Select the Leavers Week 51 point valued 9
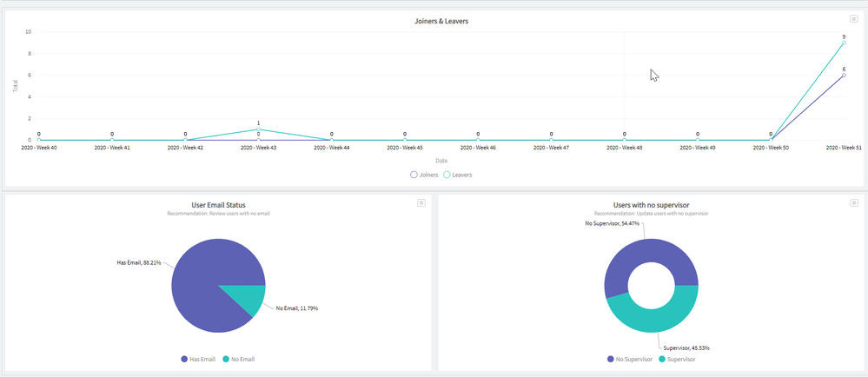 tap(844, 43)
